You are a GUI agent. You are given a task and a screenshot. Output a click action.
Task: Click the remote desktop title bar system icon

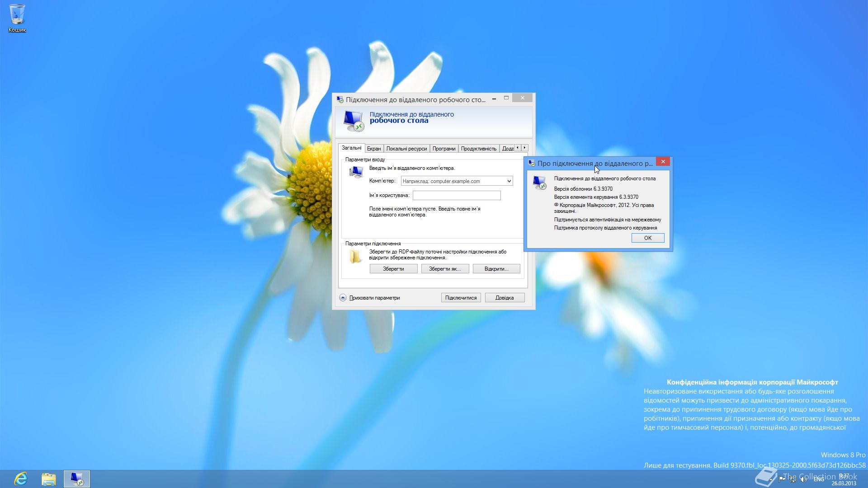(x=340, y=99)
